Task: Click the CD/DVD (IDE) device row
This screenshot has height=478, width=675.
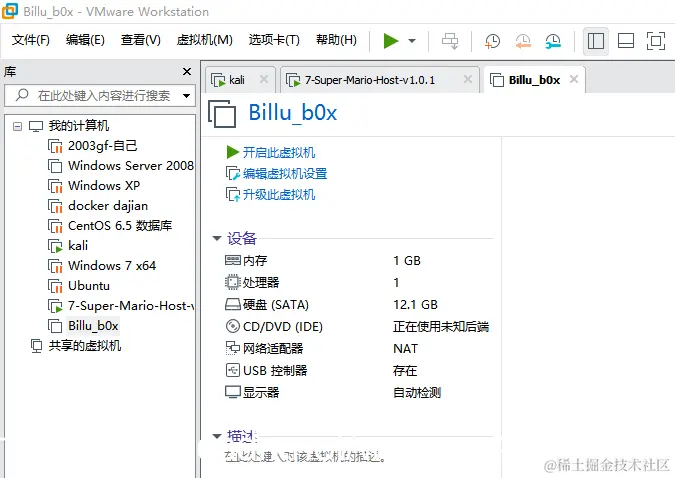Action: tap(358, 326)
